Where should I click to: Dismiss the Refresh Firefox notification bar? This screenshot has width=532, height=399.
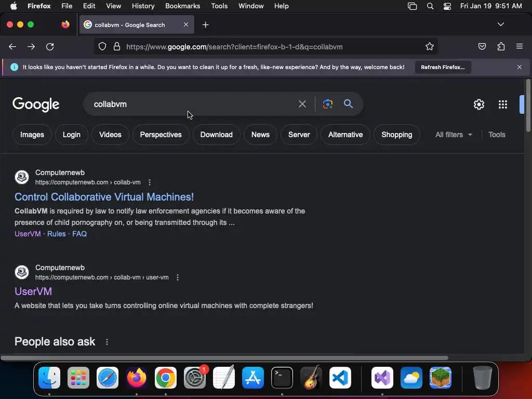click(520, 67)
